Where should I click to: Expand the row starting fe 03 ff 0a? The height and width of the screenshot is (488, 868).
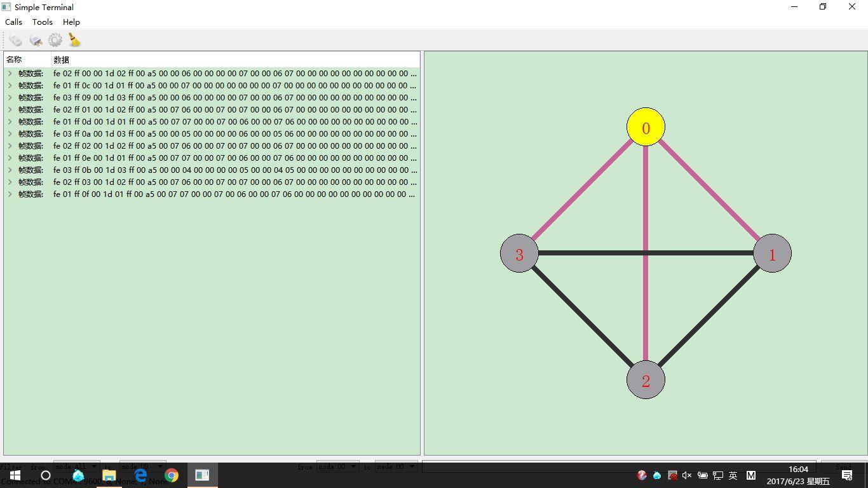coord(10,134)
